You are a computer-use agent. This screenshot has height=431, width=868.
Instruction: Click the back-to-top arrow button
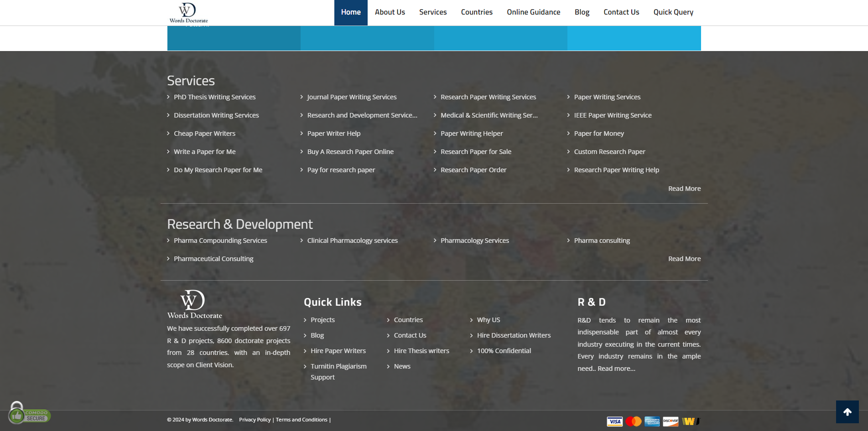[847, 412]
